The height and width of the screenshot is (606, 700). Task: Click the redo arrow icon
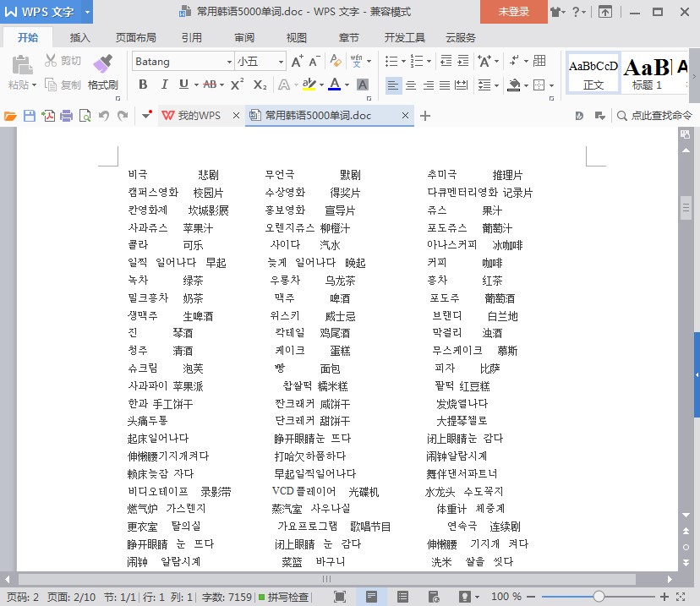[x=123, y=116]
